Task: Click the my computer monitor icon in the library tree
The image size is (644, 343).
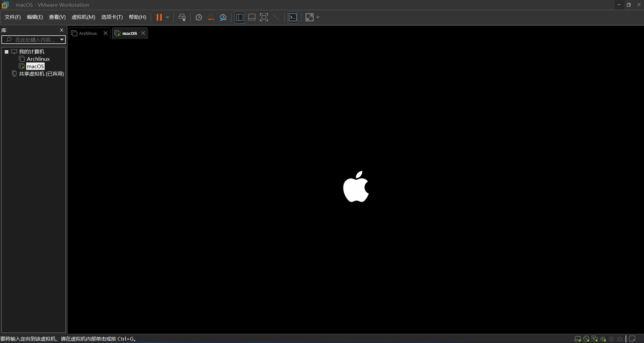Action: 14,51
